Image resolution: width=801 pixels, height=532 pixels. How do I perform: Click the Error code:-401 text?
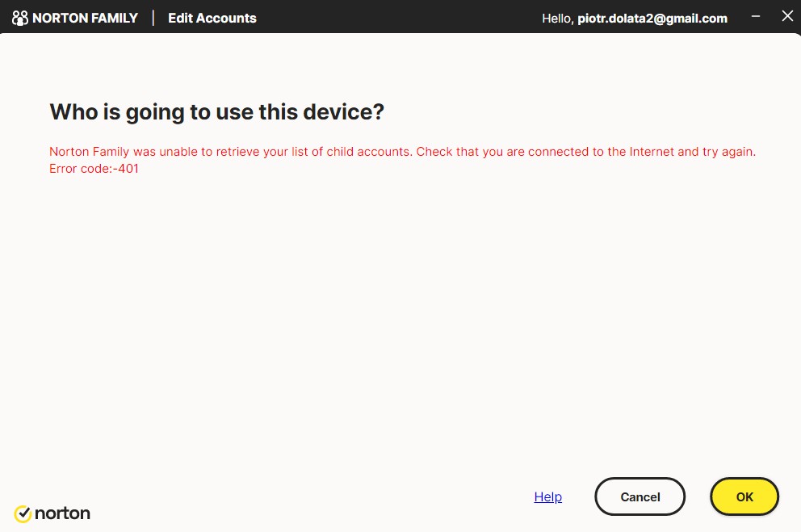pyautogui.click(x=94, y=170)
